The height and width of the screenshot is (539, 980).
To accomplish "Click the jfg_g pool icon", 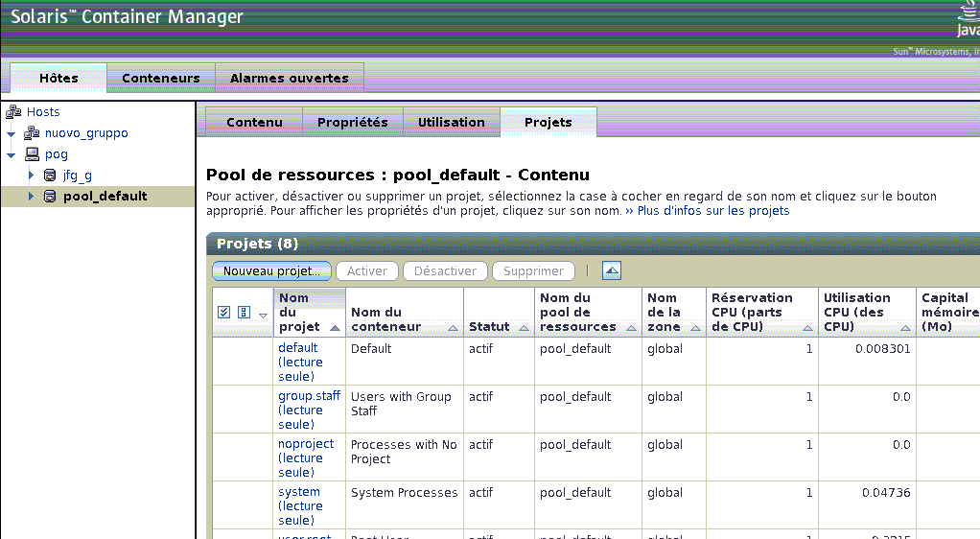I will click(x=50, y=176).
